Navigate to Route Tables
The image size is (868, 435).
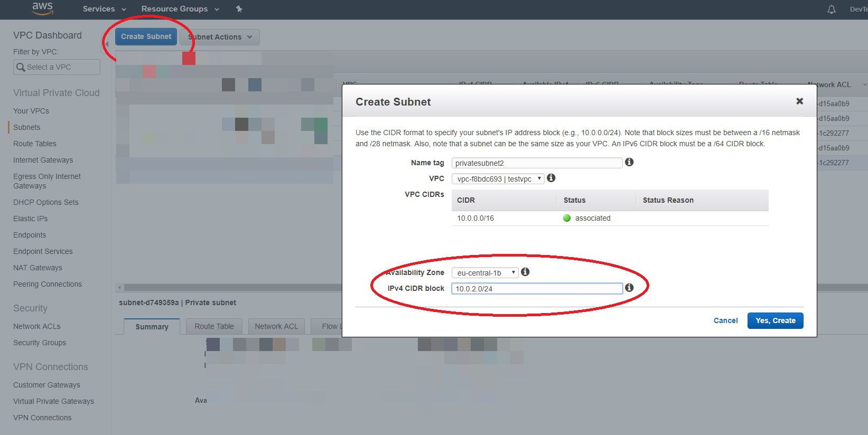click(x=35, y=144)
